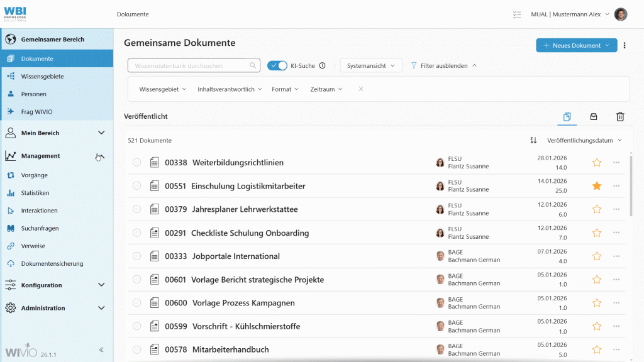
Task: Open the trash view for documents
Action: coord(619,117)
